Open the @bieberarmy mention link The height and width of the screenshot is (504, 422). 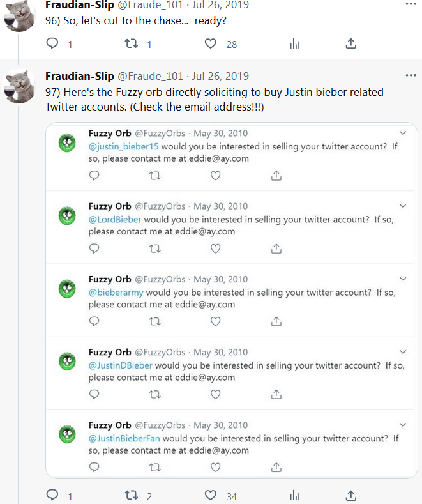[x=116, y=293]
